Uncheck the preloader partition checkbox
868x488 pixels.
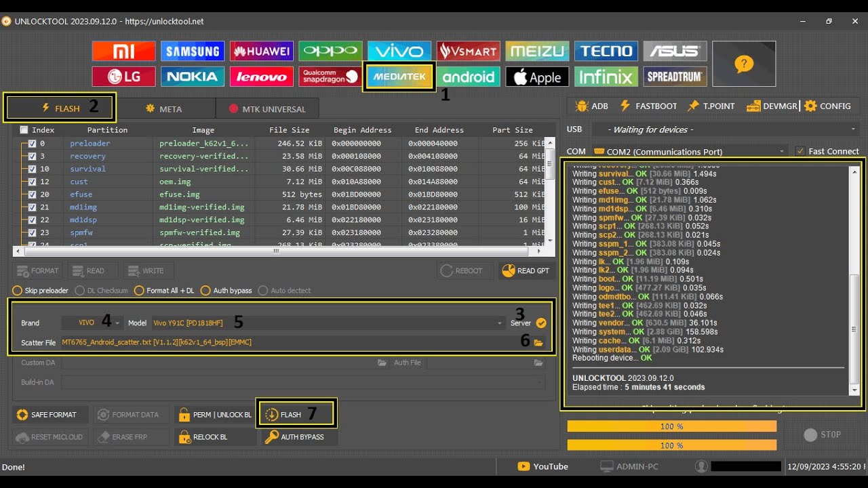32,144
